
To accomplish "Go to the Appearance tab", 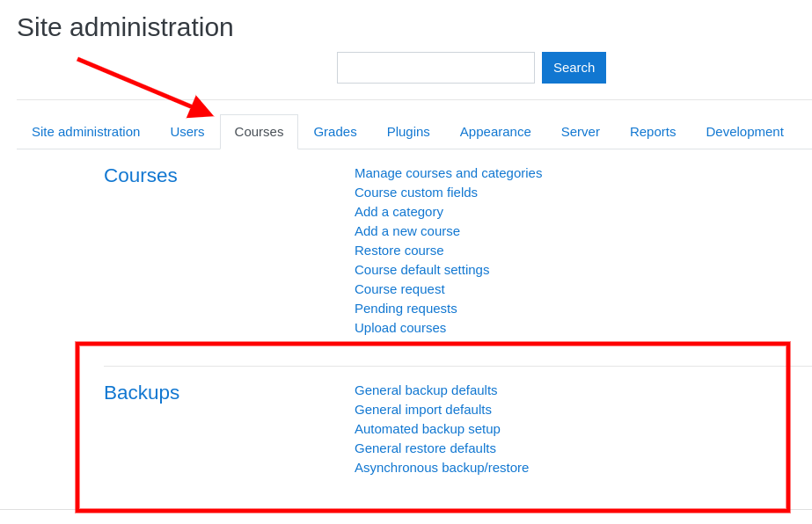I will pos(495,131).
